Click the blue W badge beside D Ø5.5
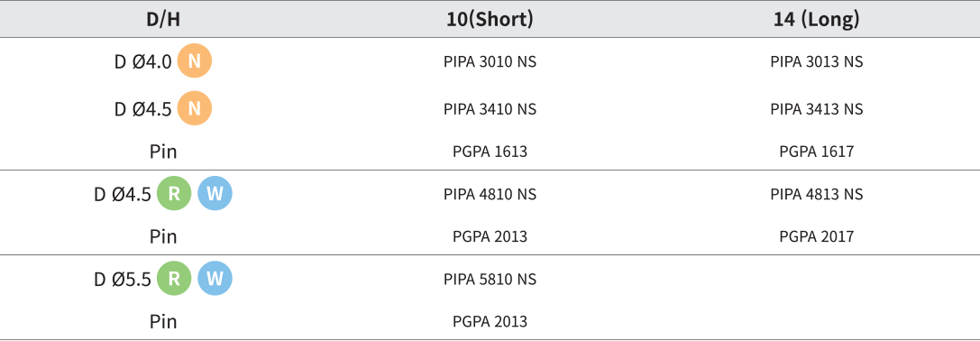The width and height of the screenshot is (980, 341). point(215,279)
